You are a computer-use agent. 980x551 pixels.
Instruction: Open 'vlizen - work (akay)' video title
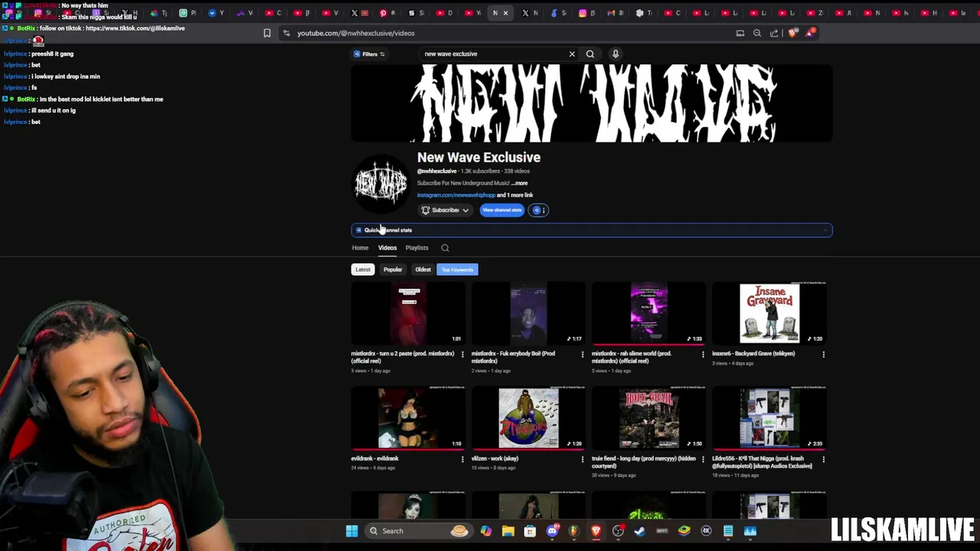point(495,458)
